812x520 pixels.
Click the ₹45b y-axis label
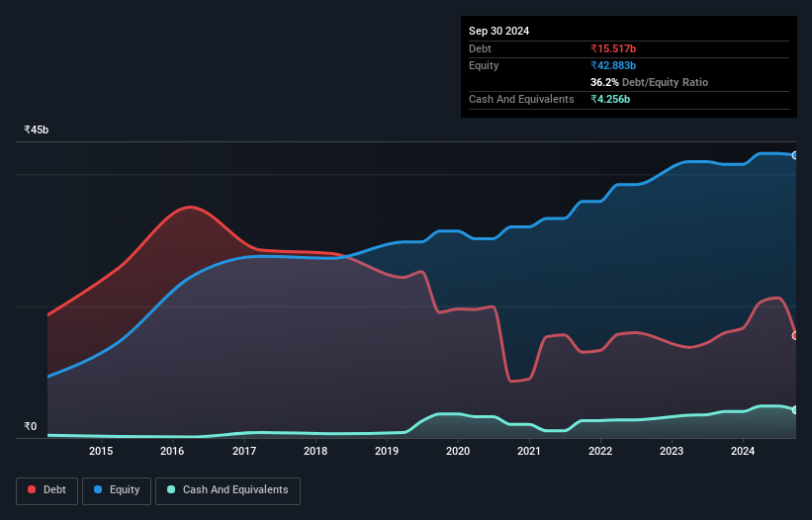click(x=37, y=130)
